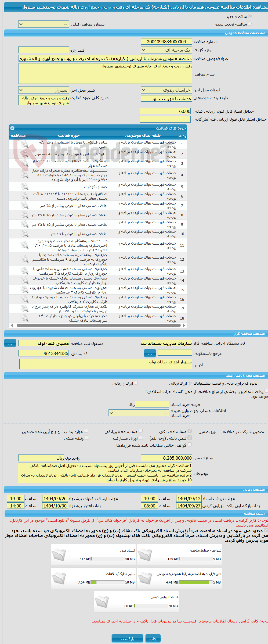This screenshot has height=644, width=268.
Task: Select the مناقصه جدید radio button
Action: 250,16
